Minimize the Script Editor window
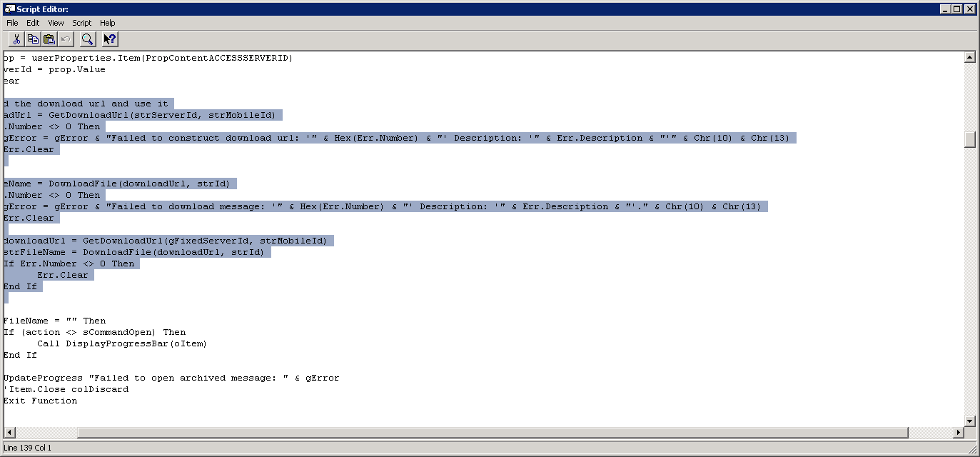This screenshot has height=457, width=980. [946, 9]
